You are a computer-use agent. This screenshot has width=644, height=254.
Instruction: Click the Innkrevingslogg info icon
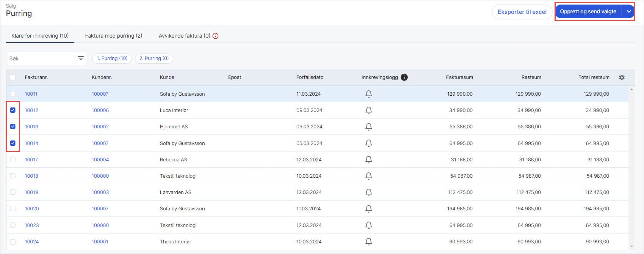pyautogui.click(x=404, y=77)
